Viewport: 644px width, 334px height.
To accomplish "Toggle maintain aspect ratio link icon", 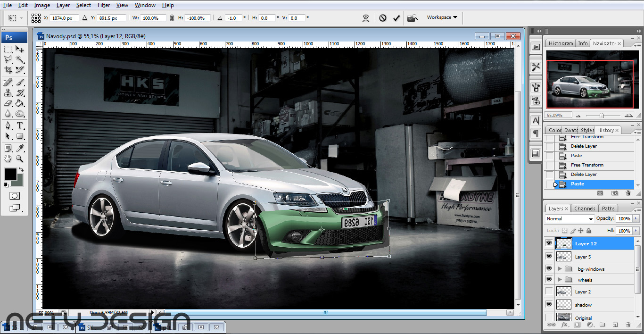I will (172, 18).
